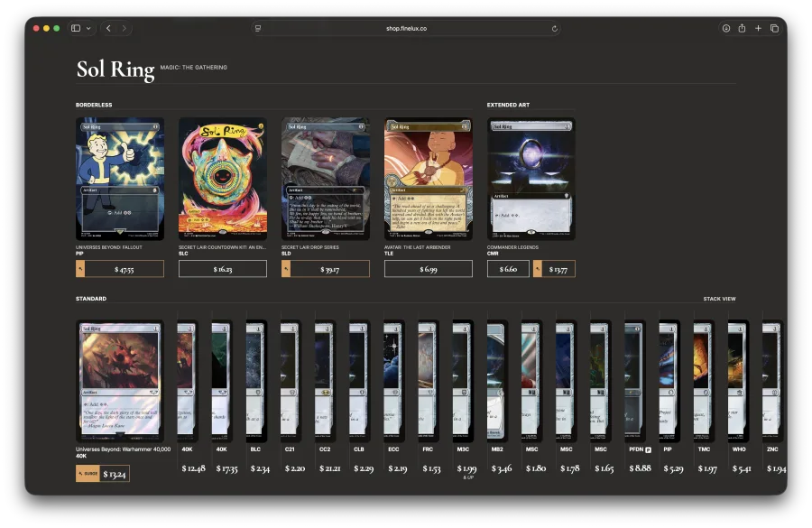812x528 pixels.
Task: Click the orange foil icon on $13.77 button
Action: 538,269
